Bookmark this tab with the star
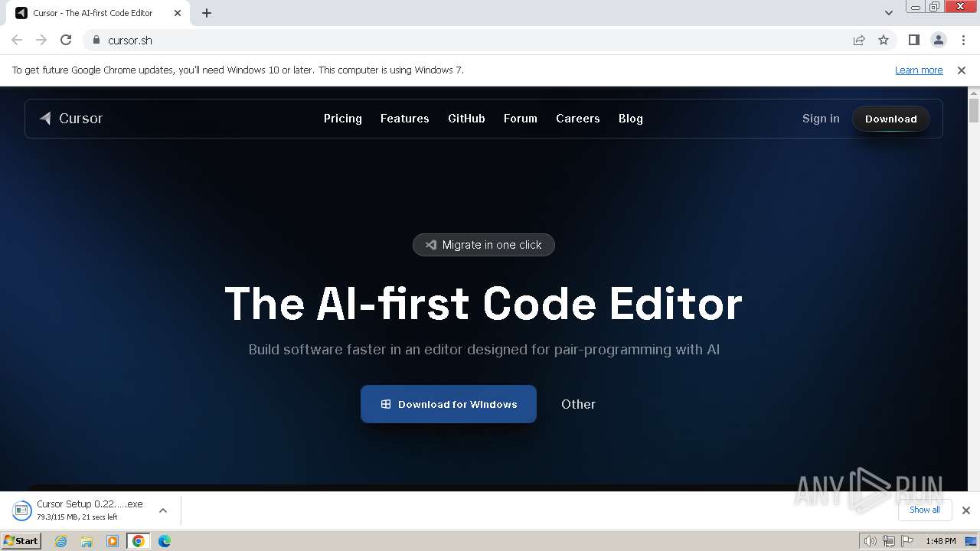 click(x=884, y=40)
